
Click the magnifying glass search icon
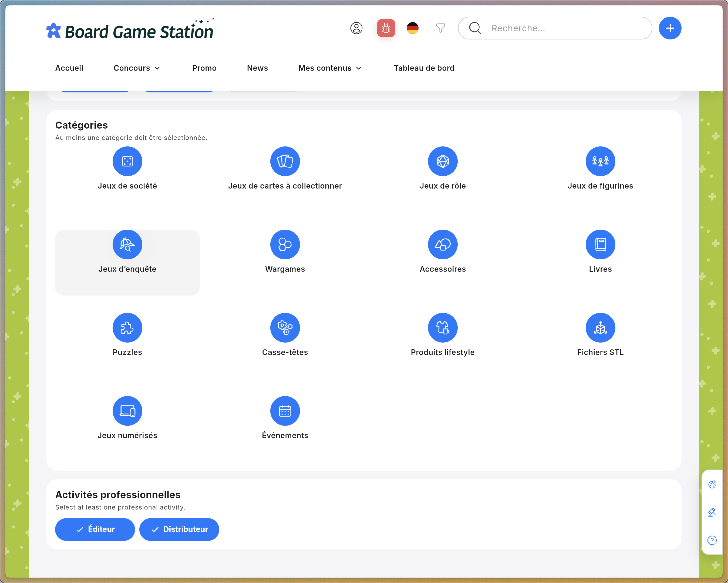click(475, 28)
